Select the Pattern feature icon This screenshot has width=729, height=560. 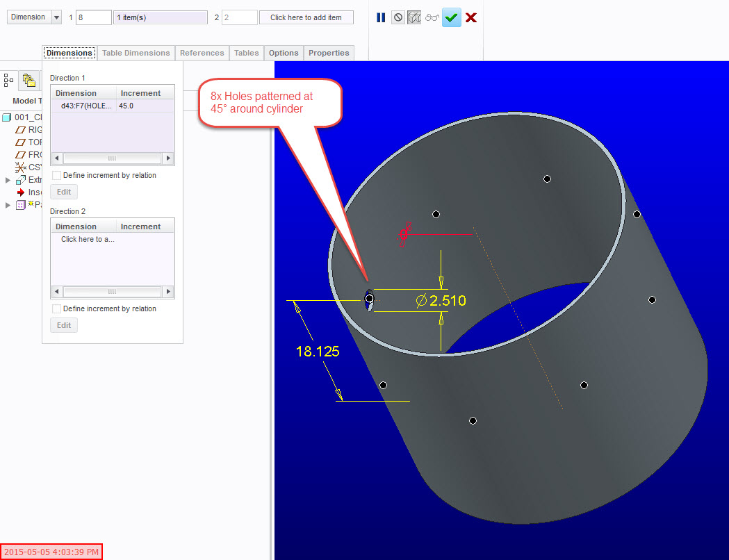pyautogui.click(x=20, y=205)
